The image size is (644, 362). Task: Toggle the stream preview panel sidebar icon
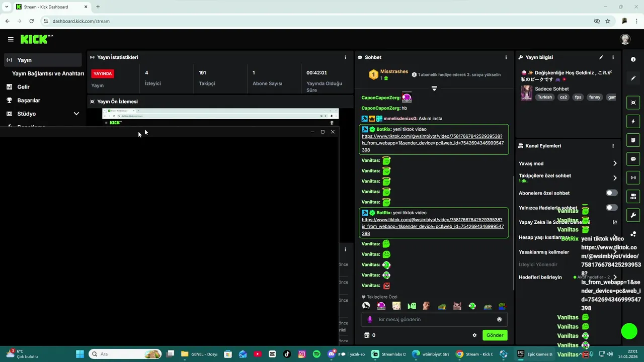[x=633, y=103]
